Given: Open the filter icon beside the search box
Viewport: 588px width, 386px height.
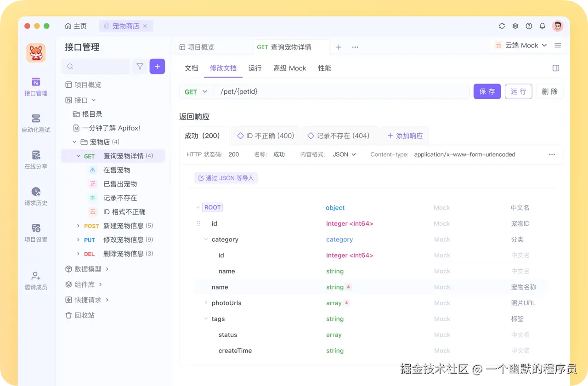Looking at the screenshot, I should tap(140, 66).
